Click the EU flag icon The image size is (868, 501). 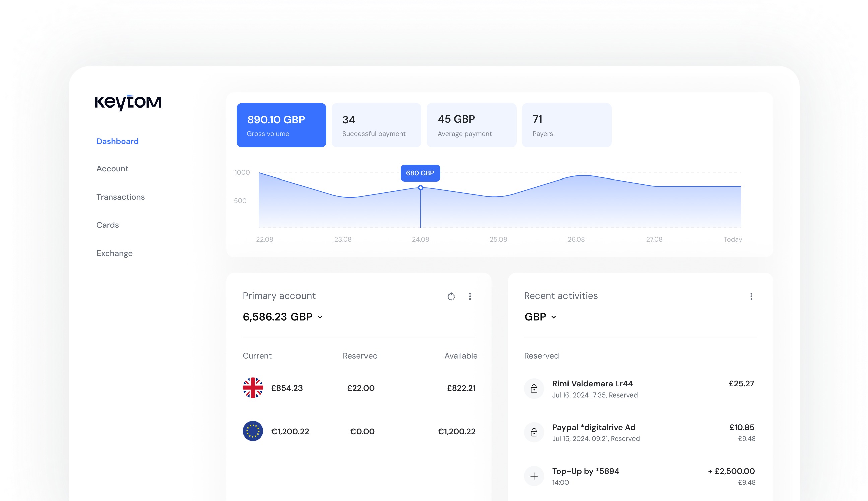coord(253,431)
